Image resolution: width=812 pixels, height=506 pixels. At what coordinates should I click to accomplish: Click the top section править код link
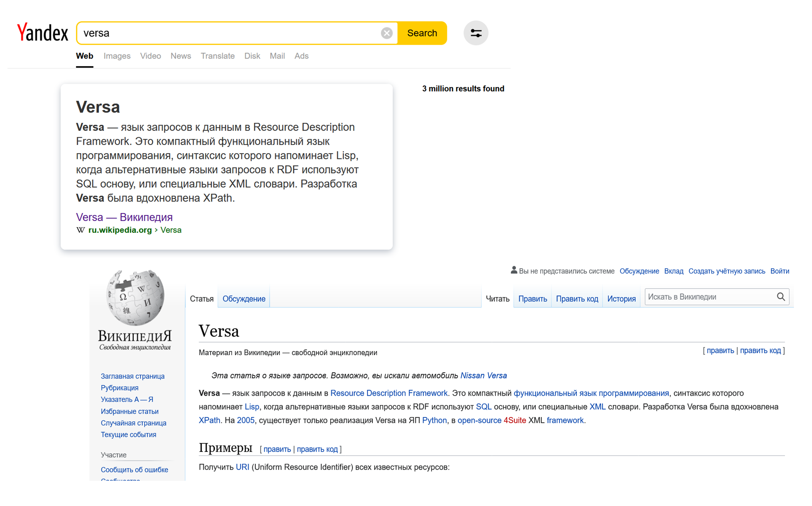tap(760, 350)
